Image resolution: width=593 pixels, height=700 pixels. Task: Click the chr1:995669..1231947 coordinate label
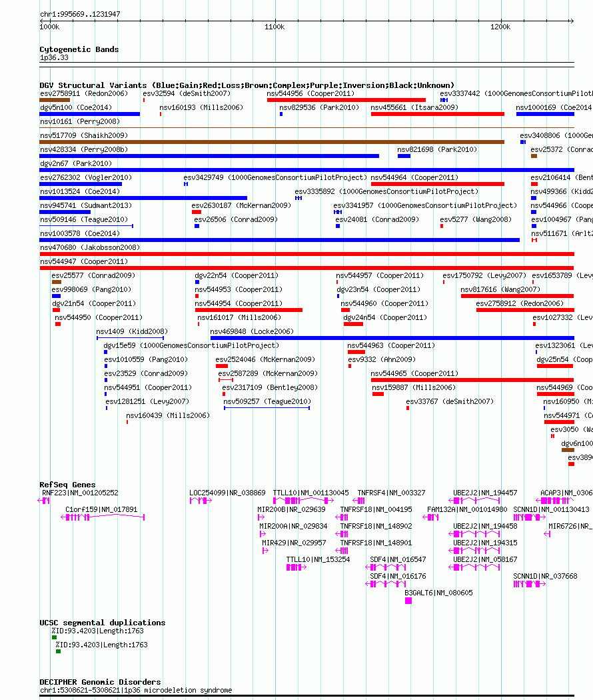click(x=80, y=14)
